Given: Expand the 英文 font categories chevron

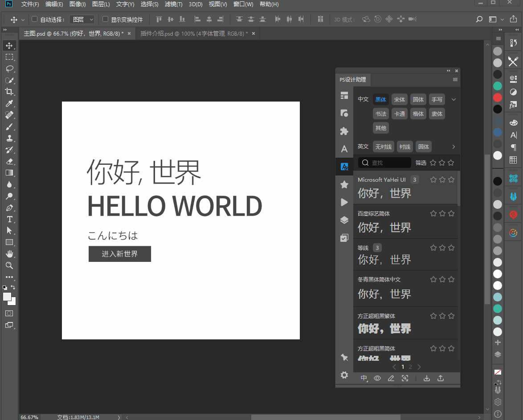Looking at the screenshot, I should point(454,147).
